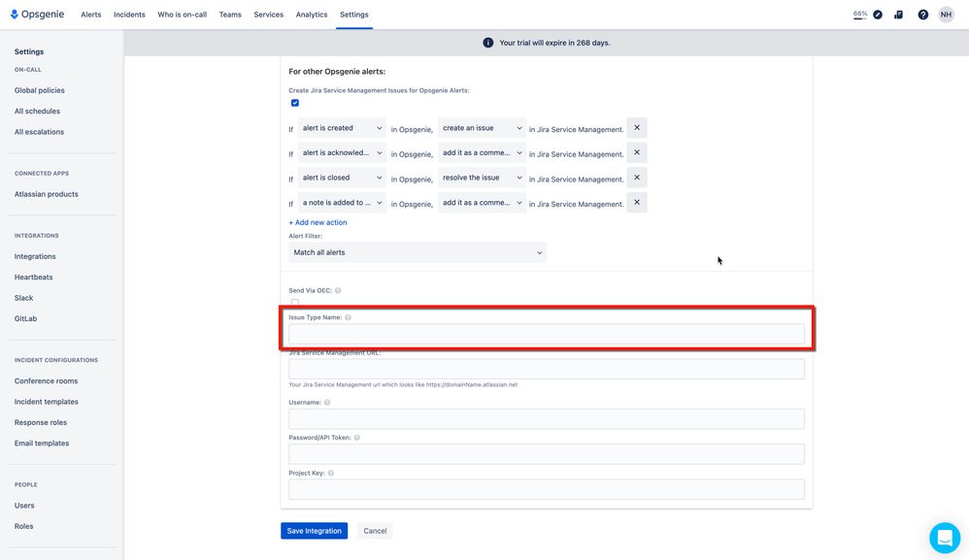Screen dimensions: 969x560
Task: Open Incident templates in sidebar
Action: click(x=47, y=402)
